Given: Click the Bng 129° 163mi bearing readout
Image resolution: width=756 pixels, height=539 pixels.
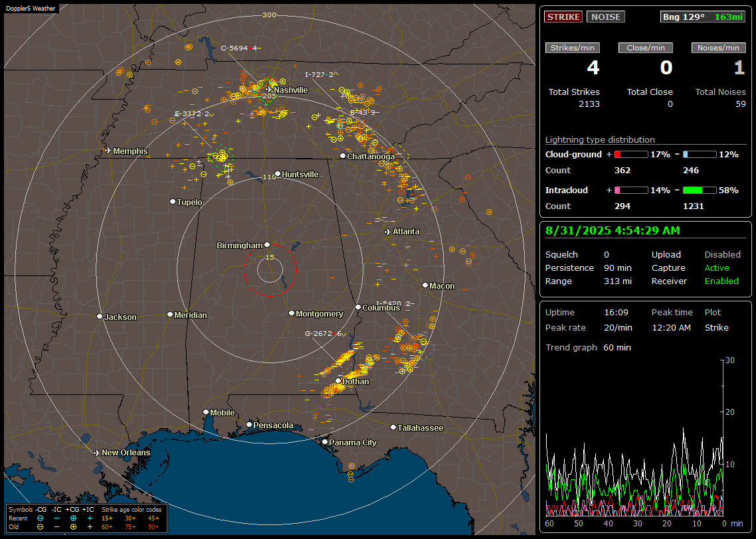Looking at the screenshot, I should coord(703,17).
